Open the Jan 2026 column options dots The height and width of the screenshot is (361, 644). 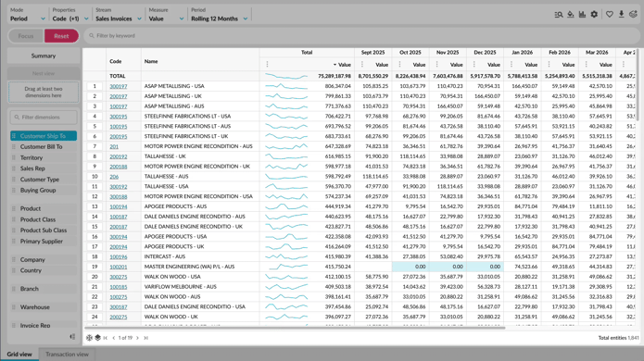click(511, 65)
